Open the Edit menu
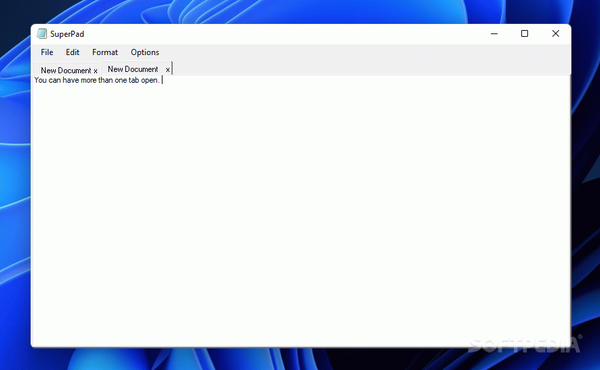 point(72,52)
